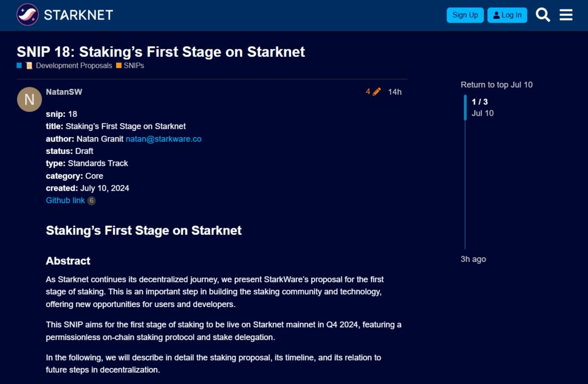Open the search magnifier icon

point(543,15)
